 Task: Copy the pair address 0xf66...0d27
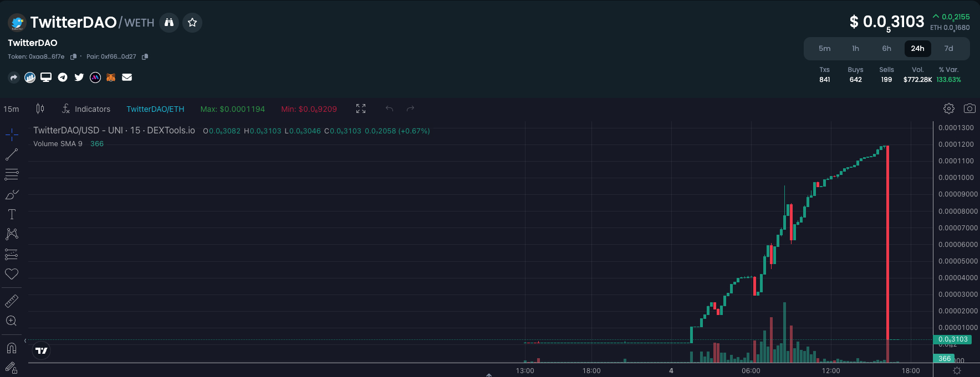145,56
